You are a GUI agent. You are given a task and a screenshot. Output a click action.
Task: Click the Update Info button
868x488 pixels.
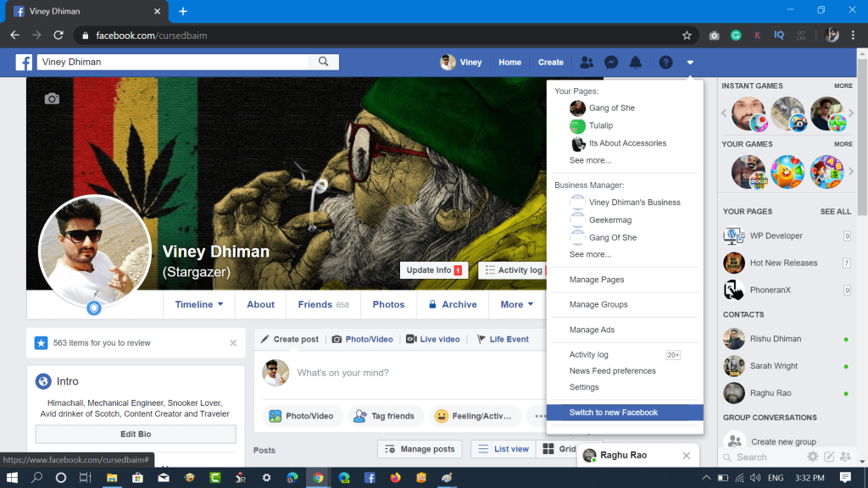434,270
